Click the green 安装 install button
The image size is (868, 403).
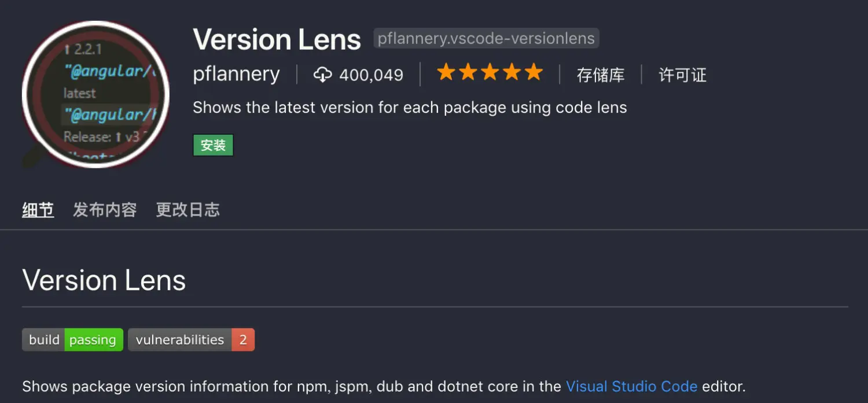pyautogui.click(x=213, y=145)
